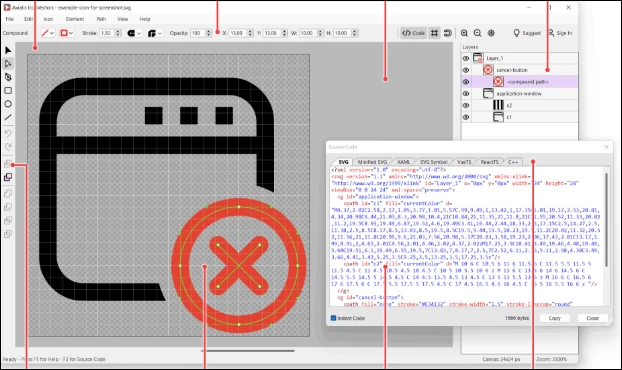This screenshot has height=370, width=622.
Task: Click the Close button in Source Code
Action: [592, 318]
